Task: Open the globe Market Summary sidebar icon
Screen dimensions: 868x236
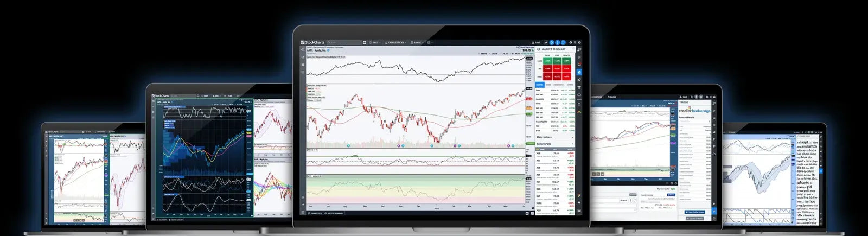Action: pyautogui.click(x=579, y=72)
